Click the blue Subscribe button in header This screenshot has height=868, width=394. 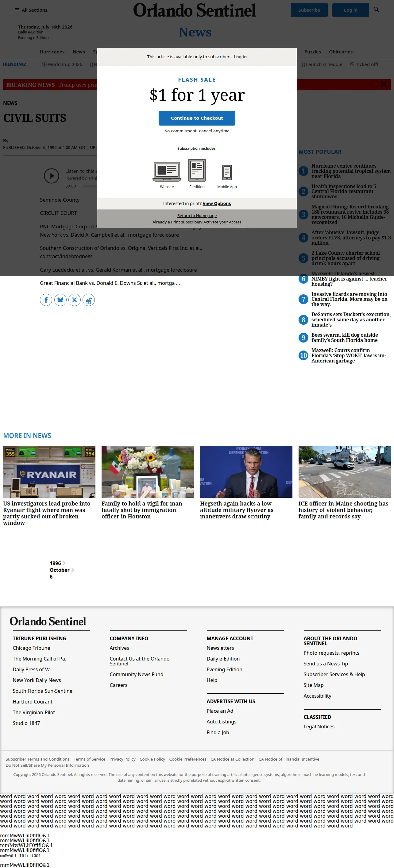309,10
